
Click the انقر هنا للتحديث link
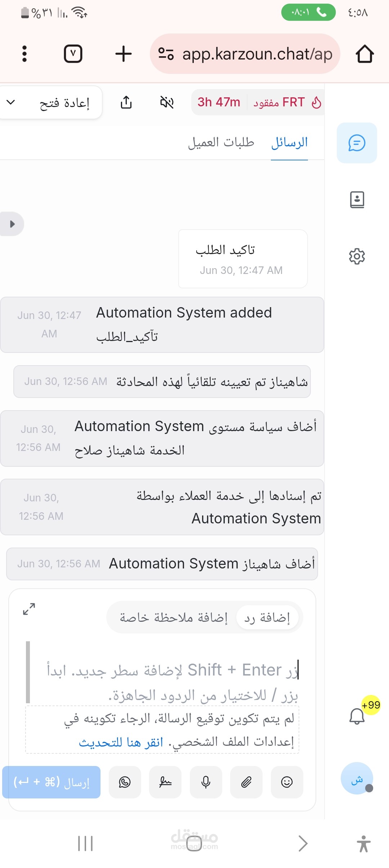[121, 742]
